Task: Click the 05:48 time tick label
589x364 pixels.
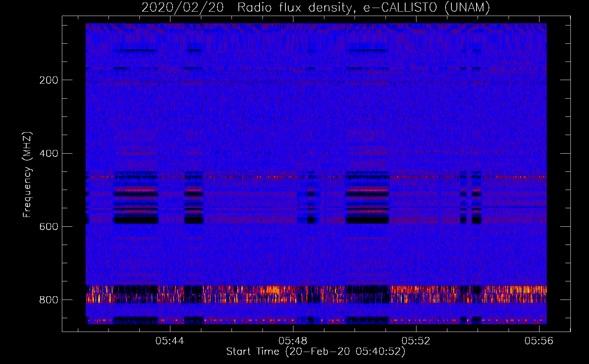Action: [293, 341]
